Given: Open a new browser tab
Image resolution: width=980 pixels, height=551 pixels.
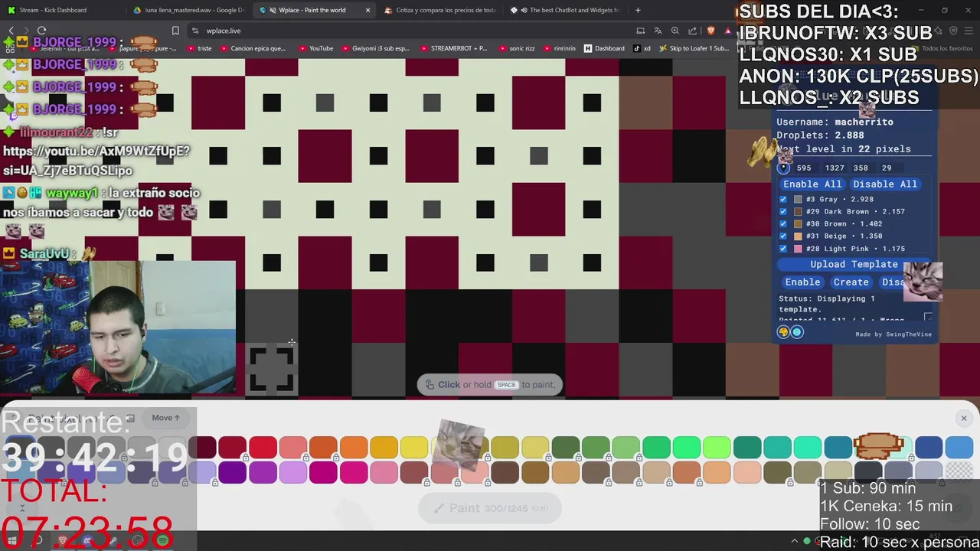Looking at the screenshot, I should [638, 10].
